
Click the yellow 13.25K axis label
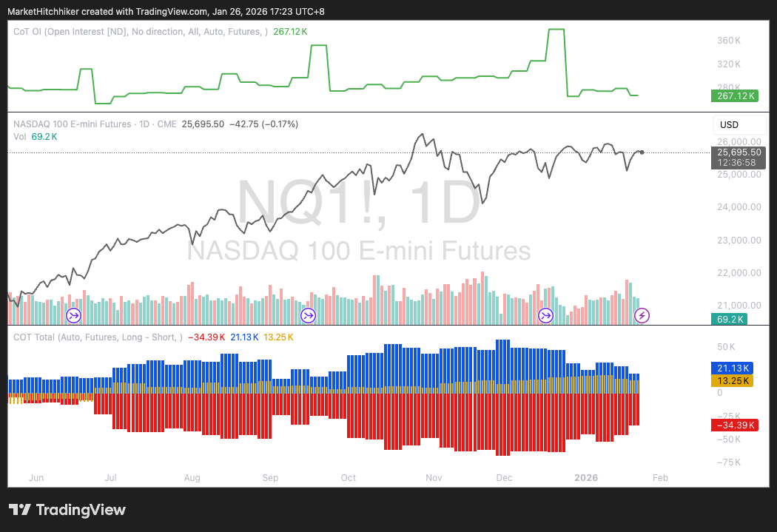click(733, 381)
